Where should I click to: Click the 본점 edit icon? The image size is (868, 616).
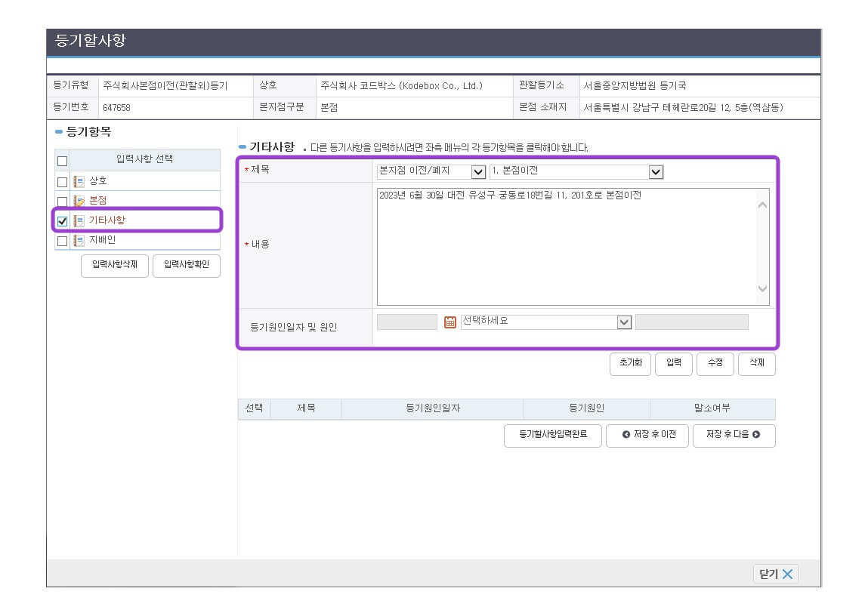(x=79, y=201)
